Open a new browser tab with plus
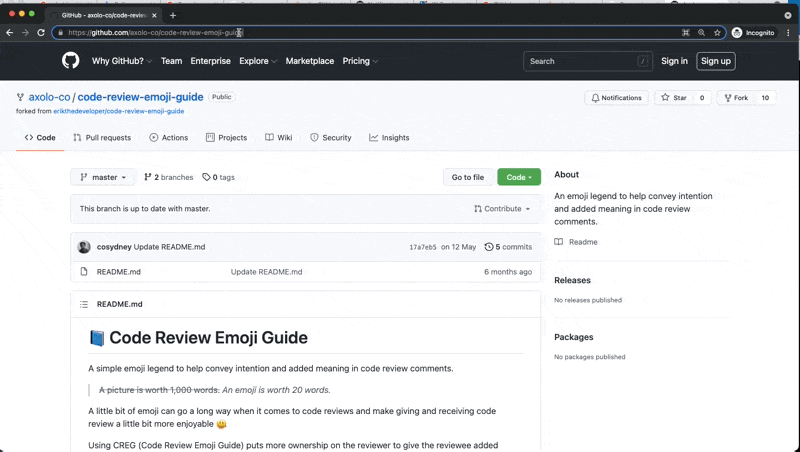 (x=173, y=15)
